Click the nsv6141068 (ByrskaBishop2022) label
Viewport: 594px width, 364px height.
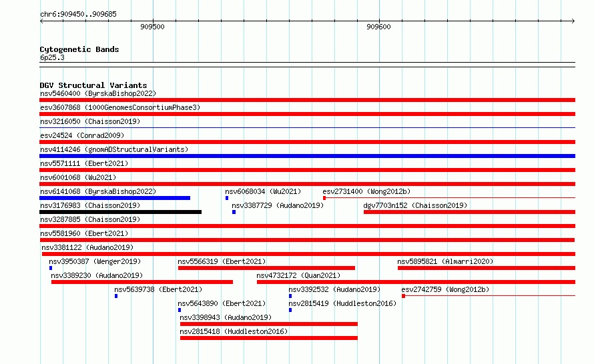(97, 191)
